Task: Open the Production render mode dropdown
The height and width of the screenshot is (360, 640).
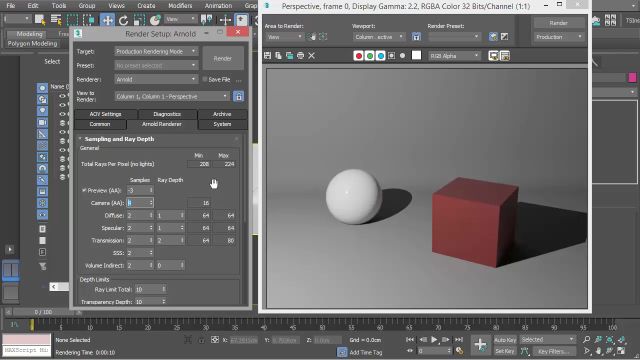Action: [559, 37]
